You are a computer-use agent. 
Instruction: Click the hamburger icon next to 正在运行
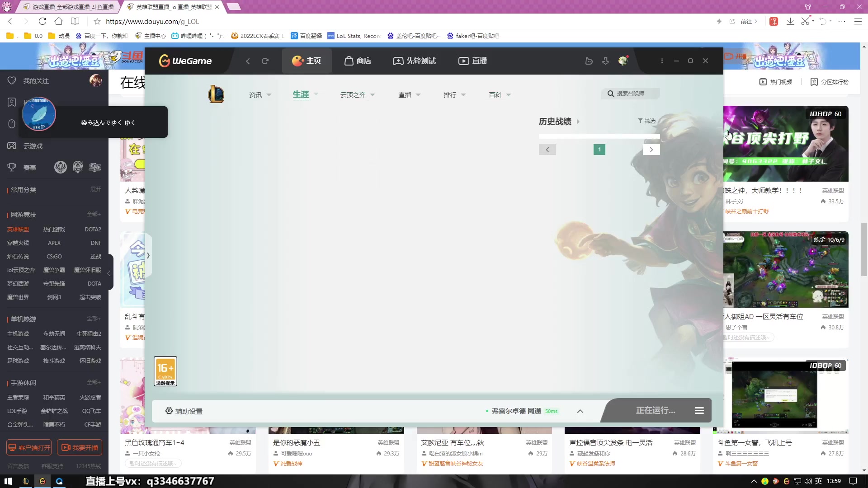point(699,410)
